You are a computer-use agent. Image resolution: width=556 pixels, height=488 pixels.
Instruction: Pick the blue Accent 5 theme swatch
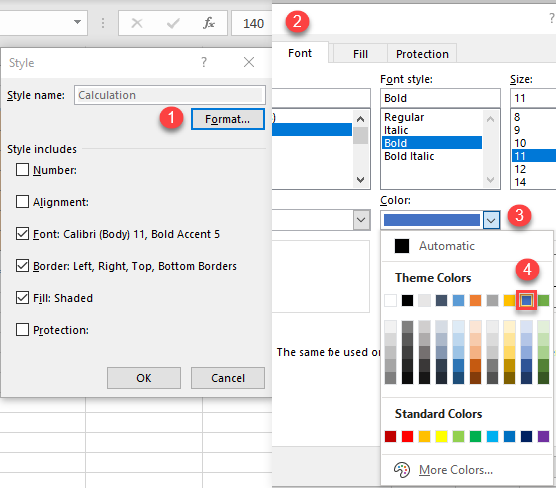point(527,300)
